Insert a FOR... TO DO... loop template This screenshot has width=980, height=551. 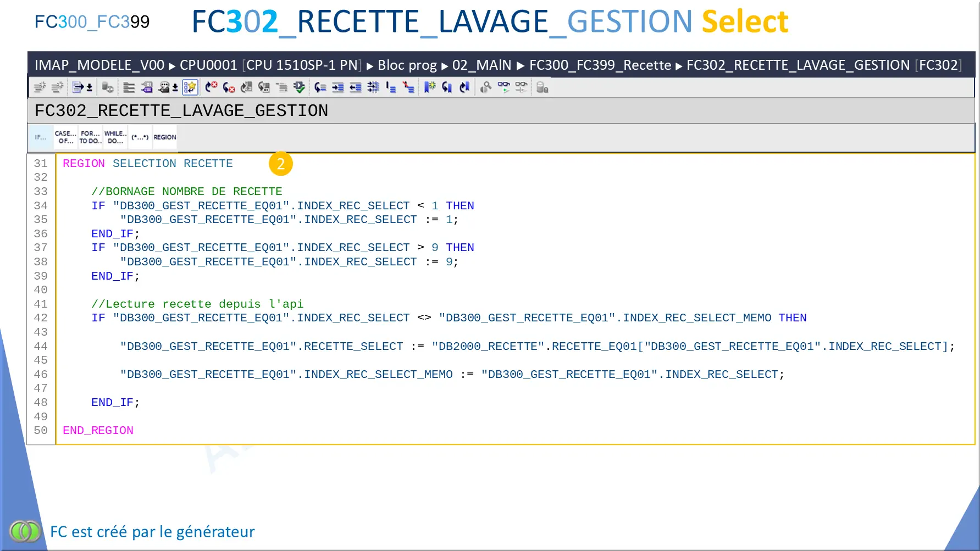90,137
